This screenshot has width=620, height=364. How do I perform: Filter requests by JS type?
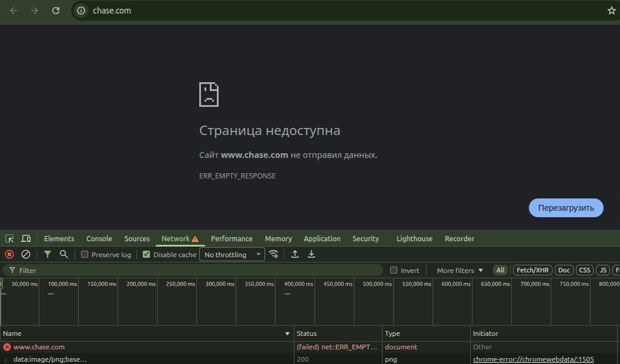[603, 270]
